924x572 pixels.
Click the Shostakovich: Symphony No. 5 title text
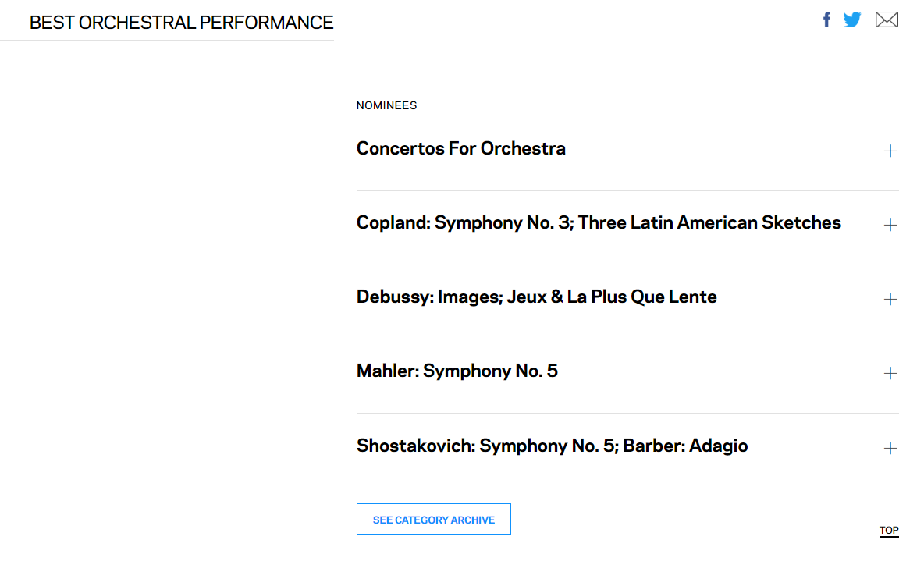(x=484, y=446)
